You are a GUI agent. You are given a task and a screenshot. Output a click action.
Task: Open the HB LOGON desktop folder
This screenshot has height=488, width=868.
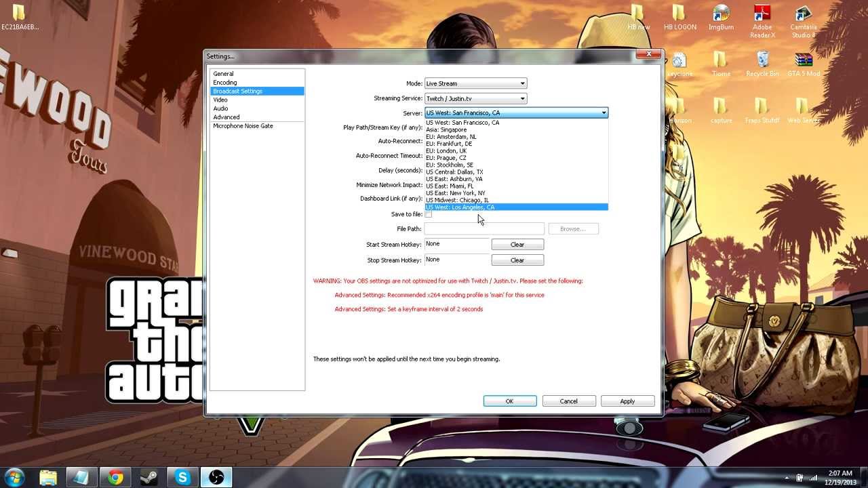click(x=679, y=18)
